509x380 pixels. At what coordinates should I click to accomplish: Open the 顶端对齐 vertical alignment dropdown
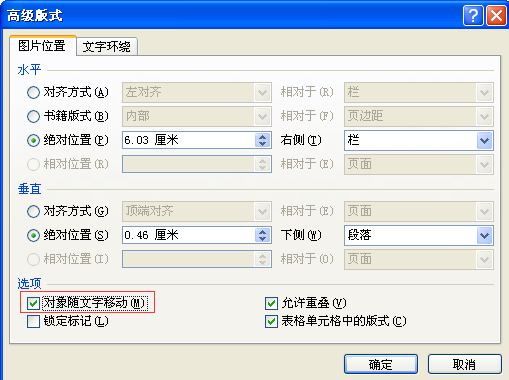pyautogui.click(x=263, y=211)
